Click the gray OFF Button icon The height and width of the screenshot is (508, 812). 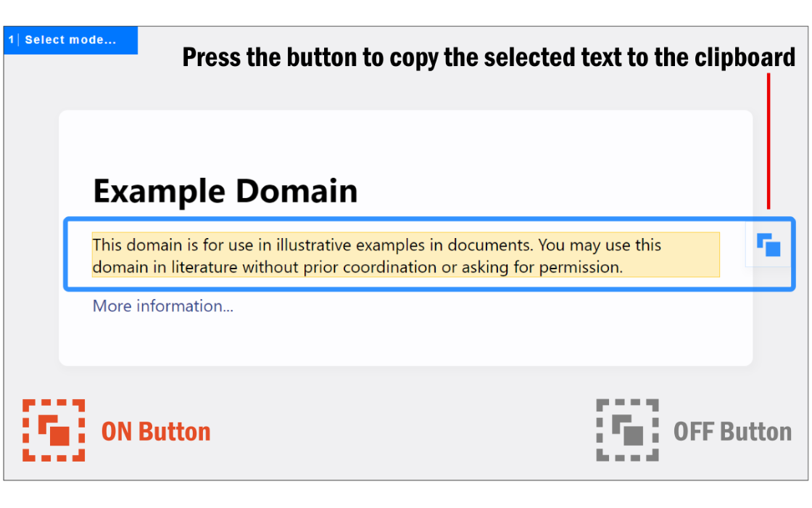(628, 430)
